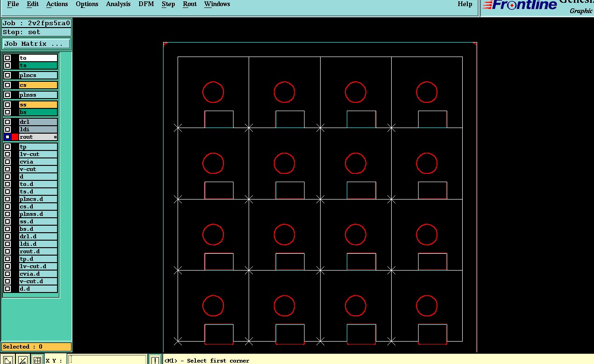Select the 'ss' layer name

coord(38,105)
